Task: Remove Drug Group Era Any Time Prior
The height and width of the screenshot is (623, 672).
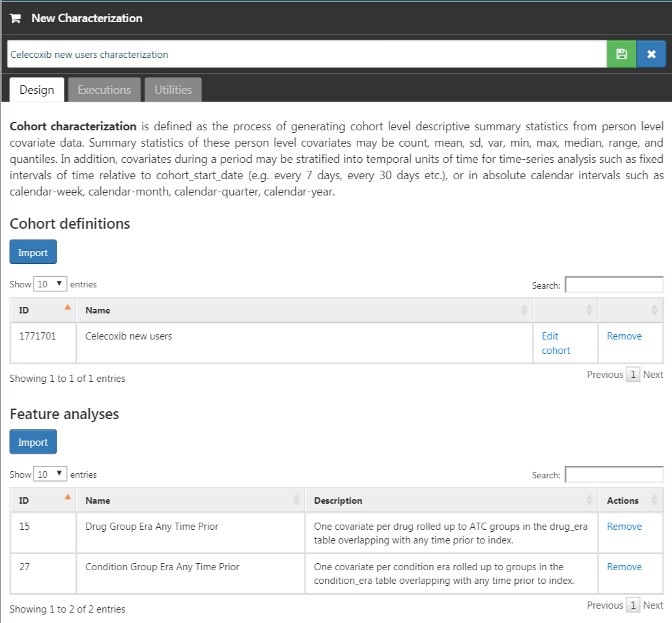Action: point(624,526)
